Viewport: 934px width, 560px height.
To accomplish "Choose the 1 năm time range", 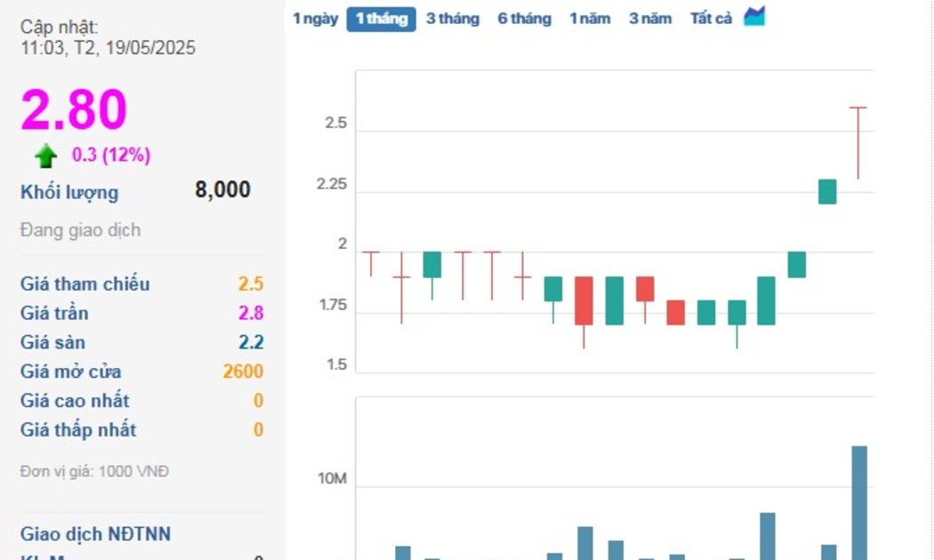I will click(x=590, y=19).
